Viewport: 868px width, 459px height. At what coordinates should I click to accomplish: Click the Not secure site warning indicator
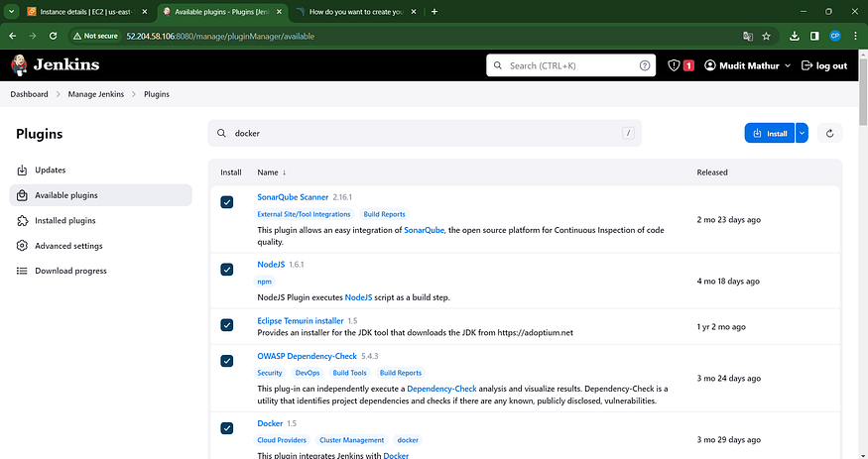96,36
